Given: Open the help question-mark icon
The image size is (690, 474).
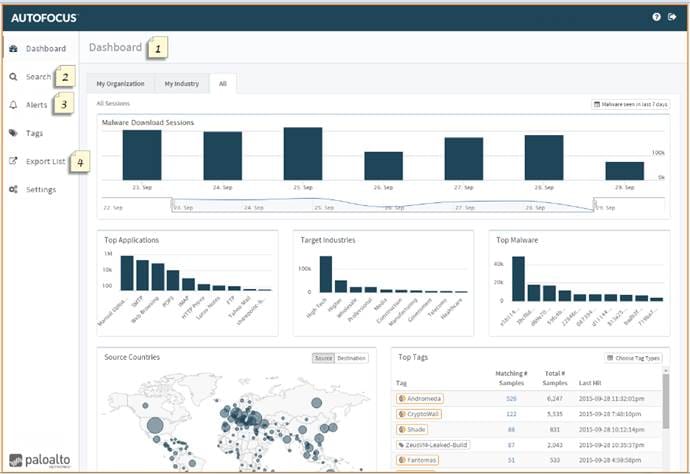Looking at the screenshot, I should tap(656, 17).
